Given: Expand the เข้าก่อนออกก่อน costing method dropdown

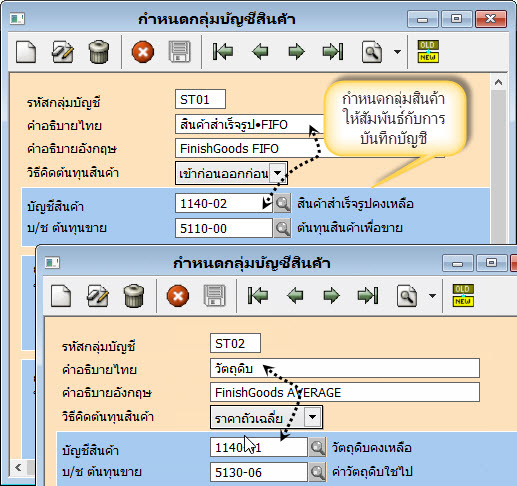Looking at the screenshot, I should [x=277, y=173].
